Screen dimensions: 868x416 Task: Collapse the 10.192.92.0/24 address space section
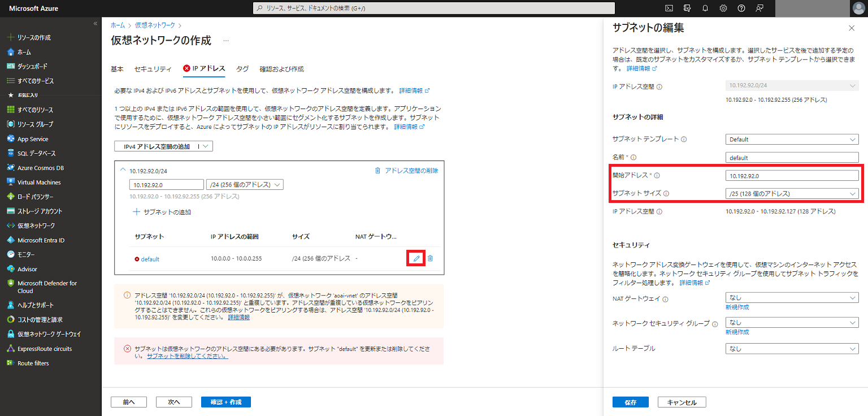click(123, 170)
